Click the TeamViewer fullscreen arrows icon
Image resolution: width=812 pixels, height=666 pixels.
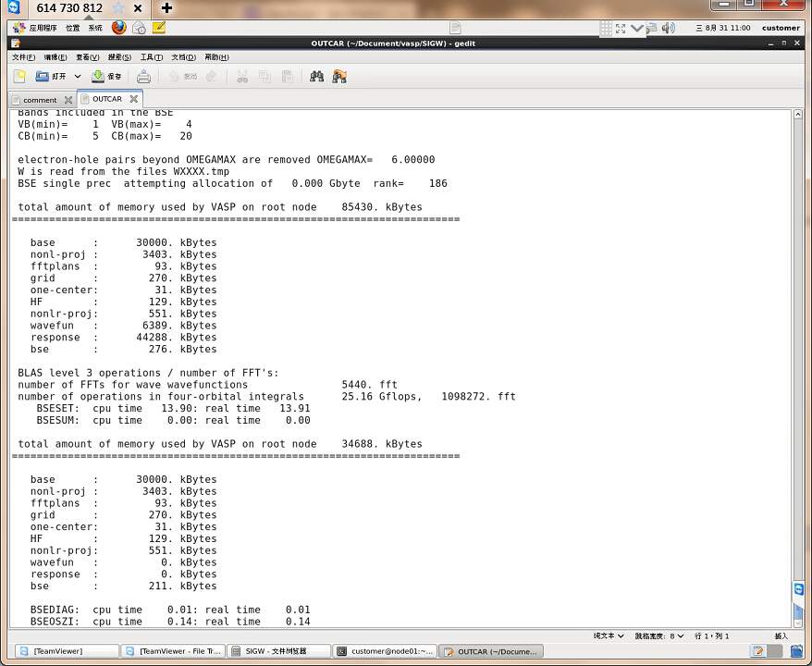point(621,28)
